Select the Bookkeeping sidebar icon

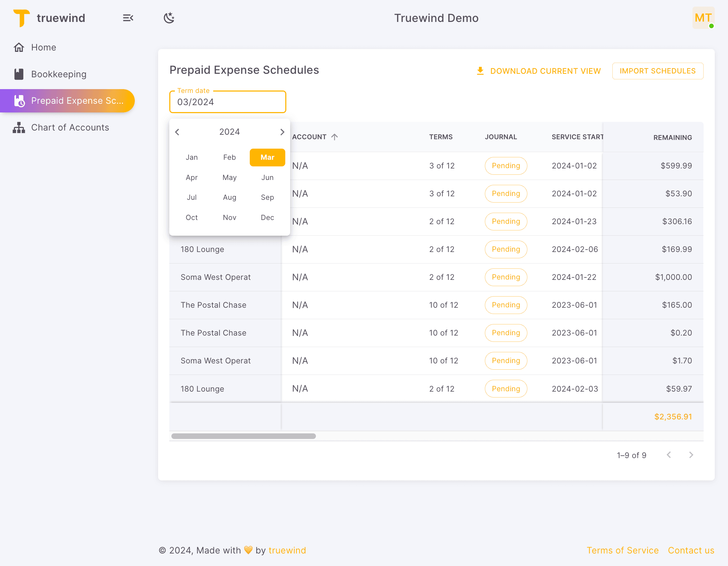[19, 74]
